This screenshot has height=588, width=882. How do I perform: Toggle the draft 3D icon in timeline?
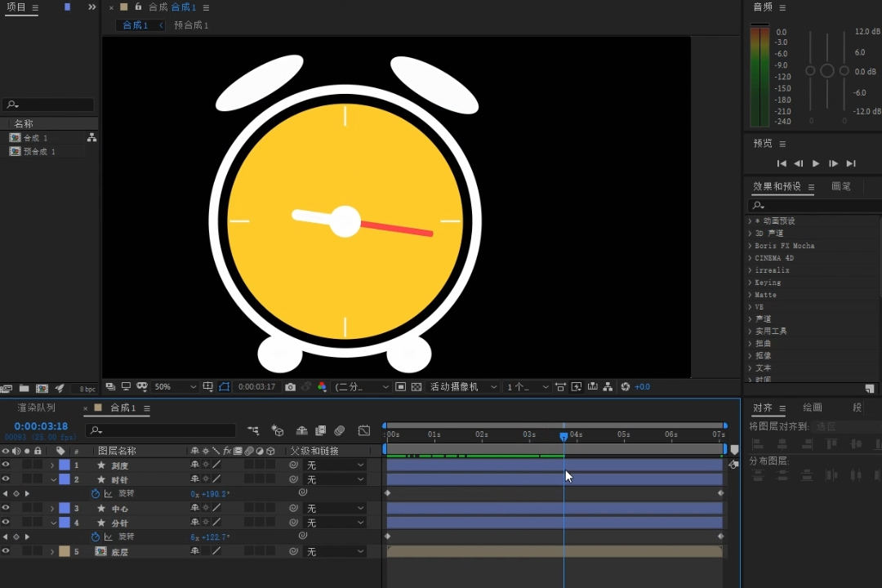click(x=278, y=430)
